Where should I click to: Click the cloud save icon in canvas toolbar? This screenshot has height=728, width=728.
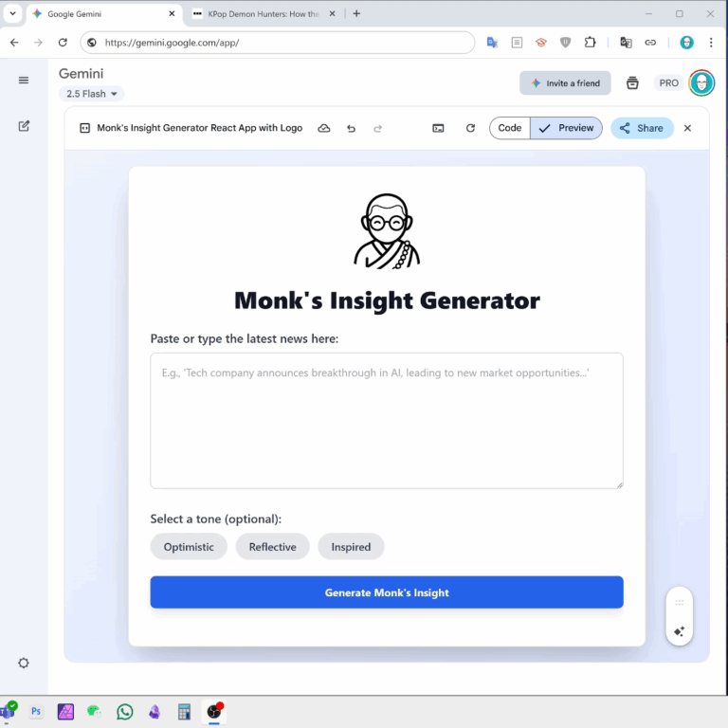[324, 128]
